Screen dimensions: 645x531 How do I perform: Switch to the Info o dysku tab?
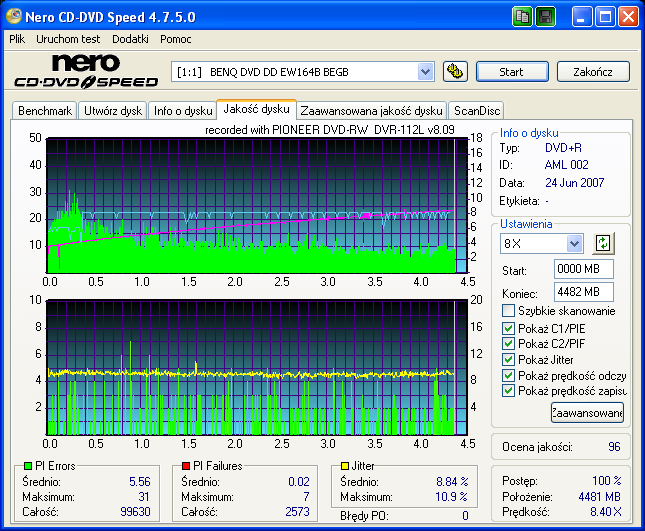pyautogui.click(x=183, y=111)
